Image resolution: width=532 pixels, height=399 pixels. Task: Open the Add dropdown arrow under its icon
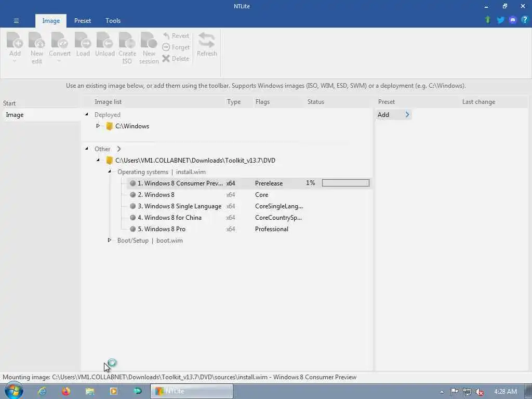[15, 61]
